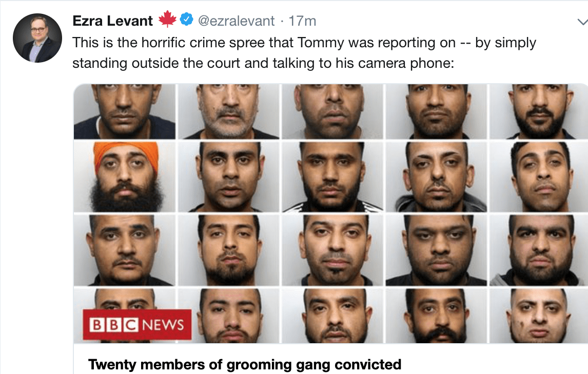Open the 17m timestamp link
Screen dimensions: 588x374
(302, 21)
